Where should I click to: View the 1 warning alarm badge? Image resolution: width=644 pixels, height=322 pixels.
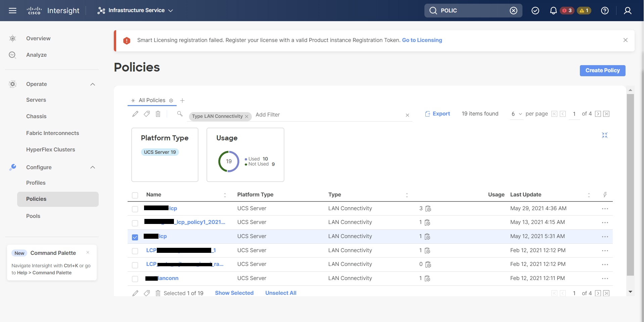(x=584, y=10)
